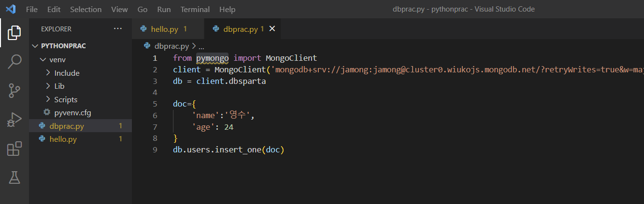Open the Go menu
Screen dimensions: 644x204
(x=143, y=9)
